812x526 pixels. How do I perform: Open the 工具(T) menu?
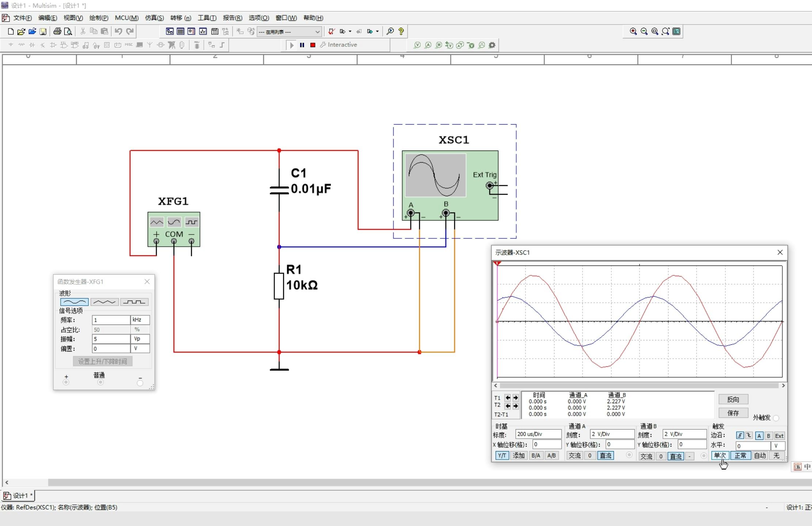coord(207,18)
